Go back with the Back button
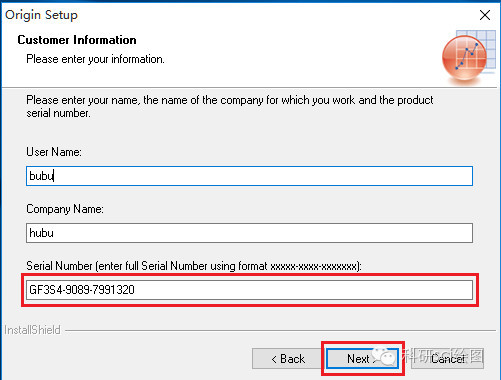The width and height of the screenshot is (501, 380). coord(288,359)
